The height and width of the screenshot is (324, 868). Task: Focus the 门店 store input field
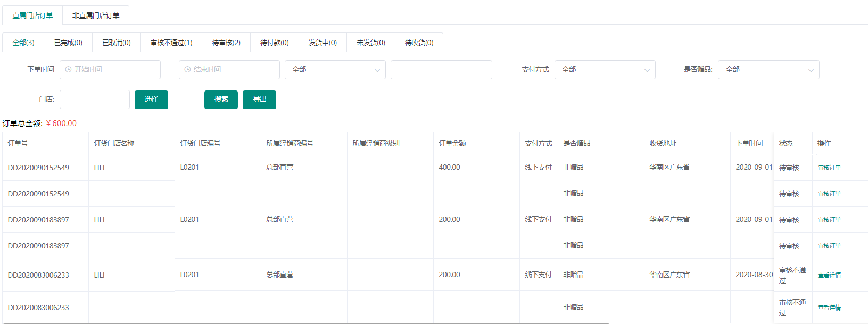pos(95,99)
